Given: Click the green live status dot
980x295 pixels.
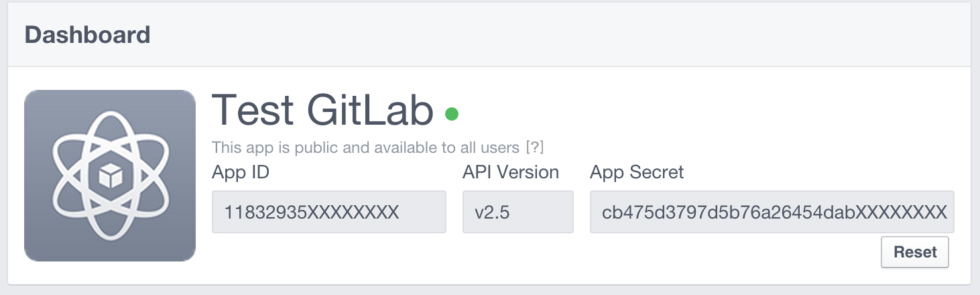Looking at the screenshot, I should (x=452, y=114).
